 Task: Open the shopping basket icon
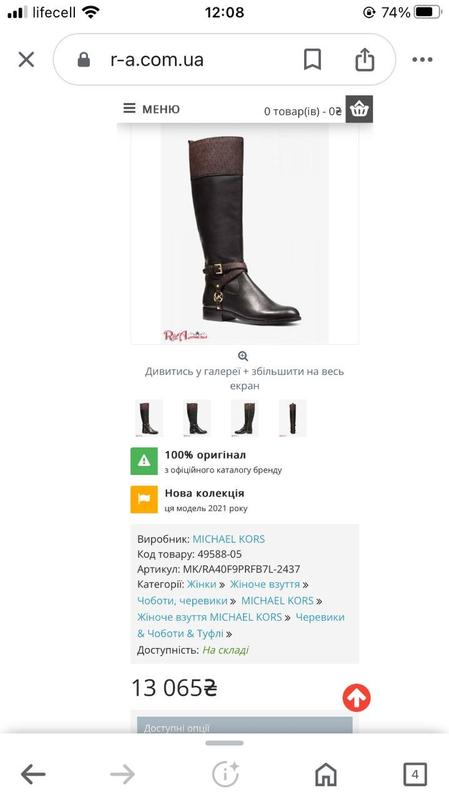click(x=359, y=109)
